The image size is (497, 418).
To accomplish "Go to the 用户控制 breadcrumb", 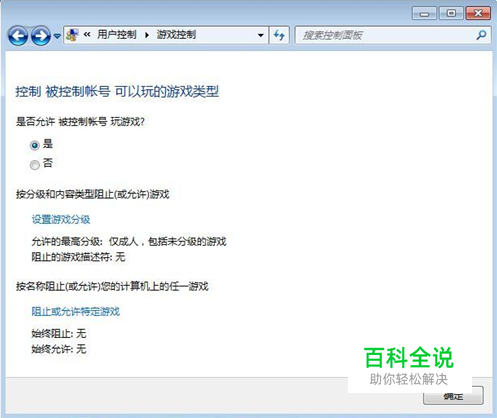I will point(117,34).
